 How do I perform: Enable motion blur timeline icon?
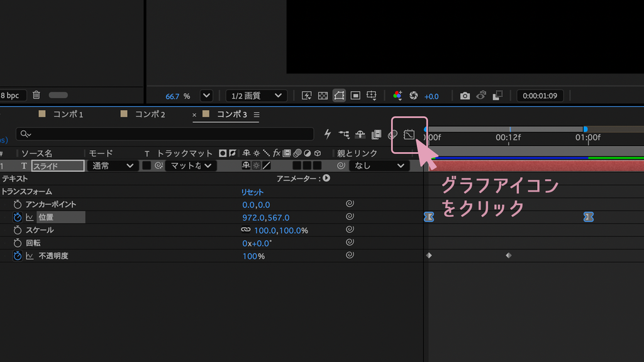tap(392, 134)
